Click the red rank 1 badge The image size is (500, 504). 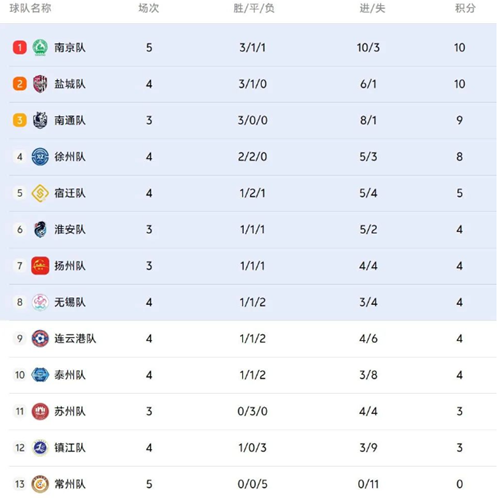(20, 47)
